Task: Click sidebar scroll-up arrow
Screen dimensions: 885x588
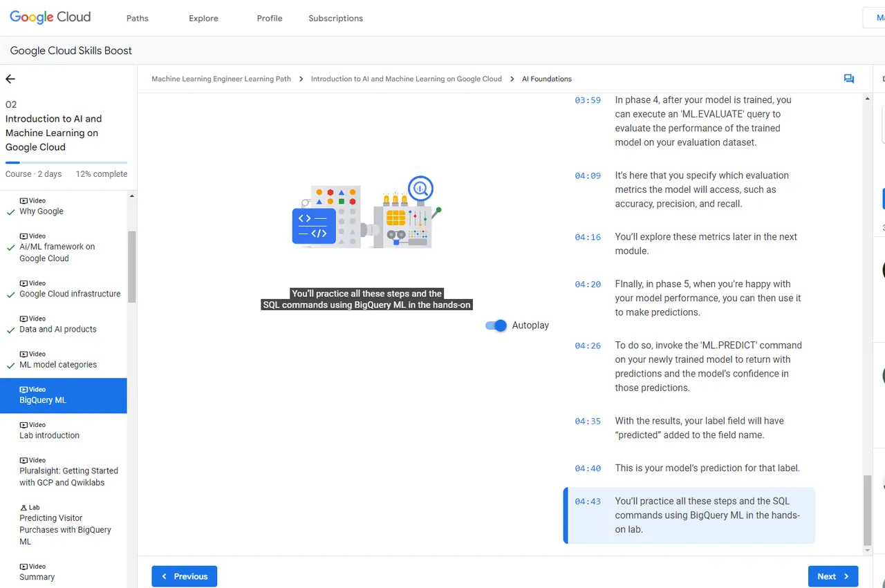Action: click(131, 196)
